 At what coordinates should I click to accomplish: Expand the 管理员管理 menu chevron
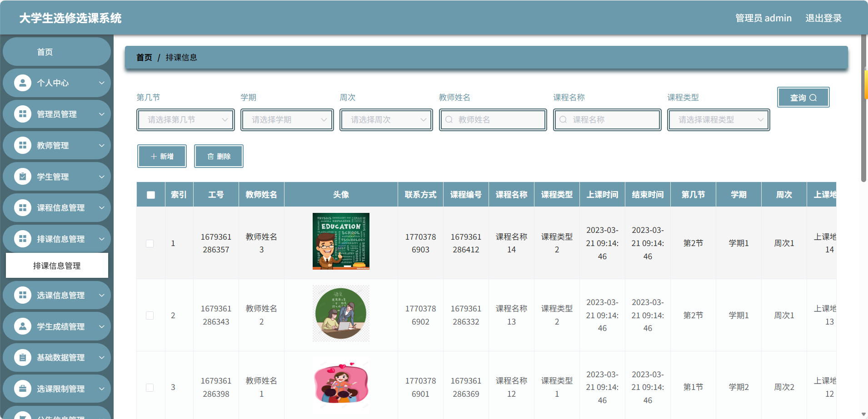[102, 114]
